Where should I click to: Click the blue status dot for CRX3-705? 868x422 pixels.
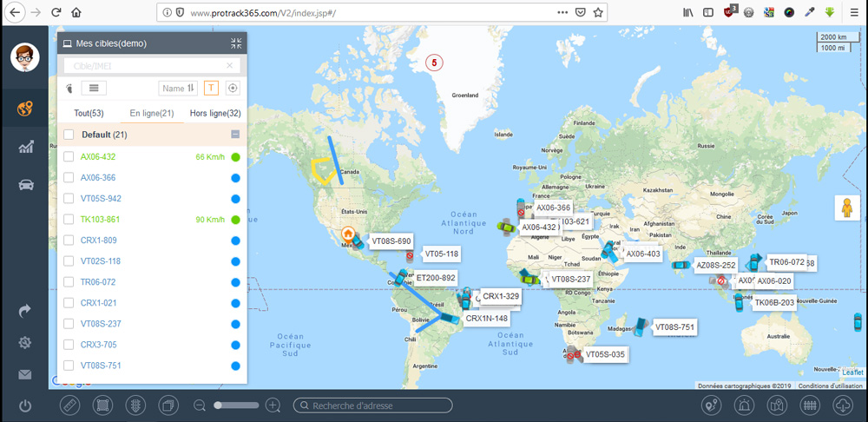pos(235,345)
